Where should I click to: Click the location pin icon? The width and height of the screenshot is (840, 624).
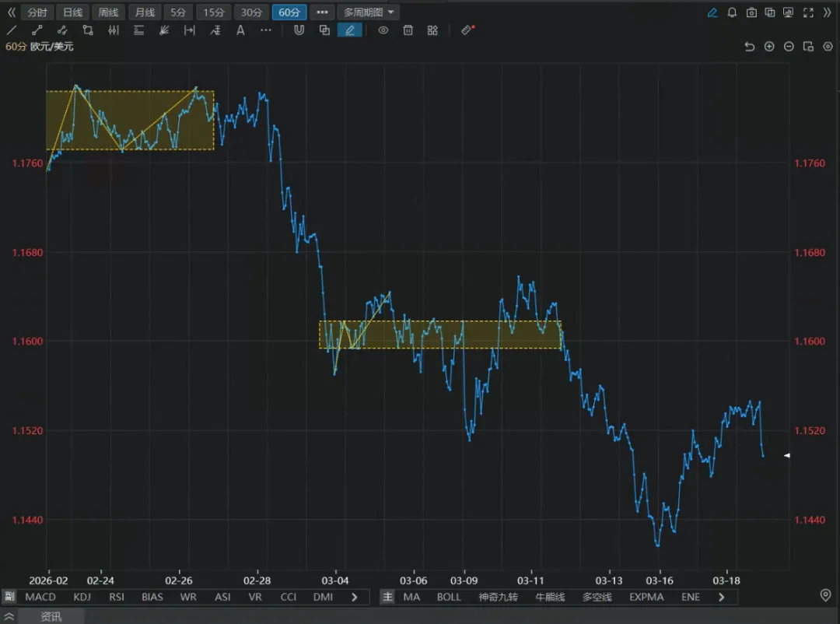(825, 595)
